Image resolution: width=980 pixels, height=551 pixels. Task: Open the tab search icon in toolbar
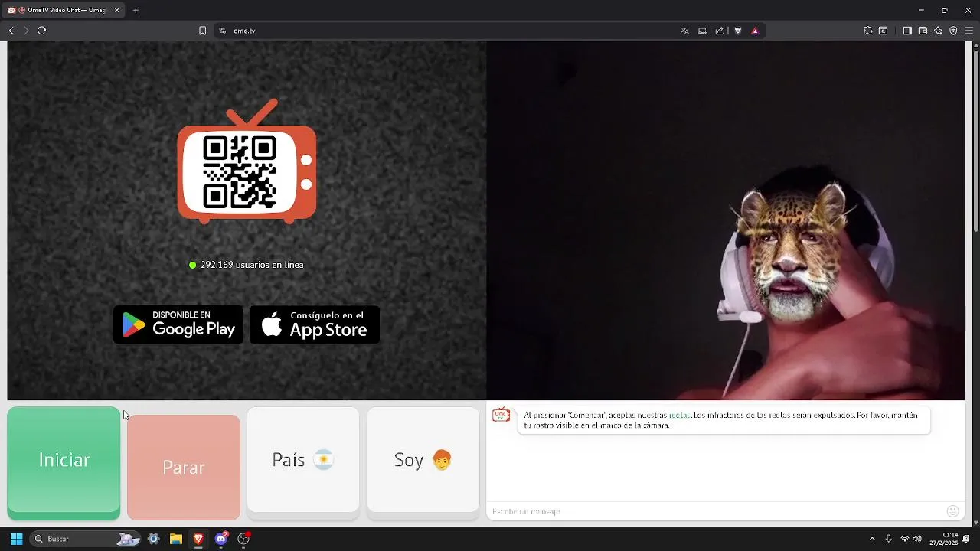click(x=884, y=31)
